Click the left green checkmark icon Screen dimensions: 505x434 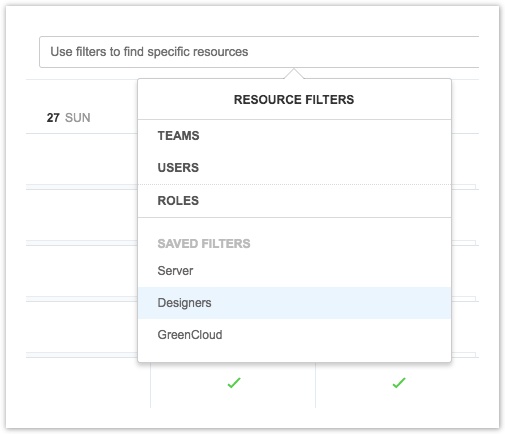(234, 383)
